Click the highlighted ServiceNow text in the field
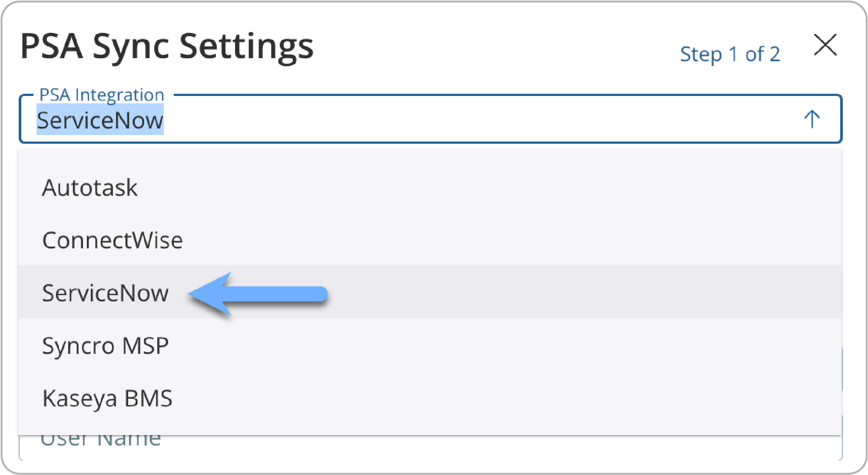Image resolution: width=868 pixels, height=475 pixels. pyautogui.click(x=100, y=120)
